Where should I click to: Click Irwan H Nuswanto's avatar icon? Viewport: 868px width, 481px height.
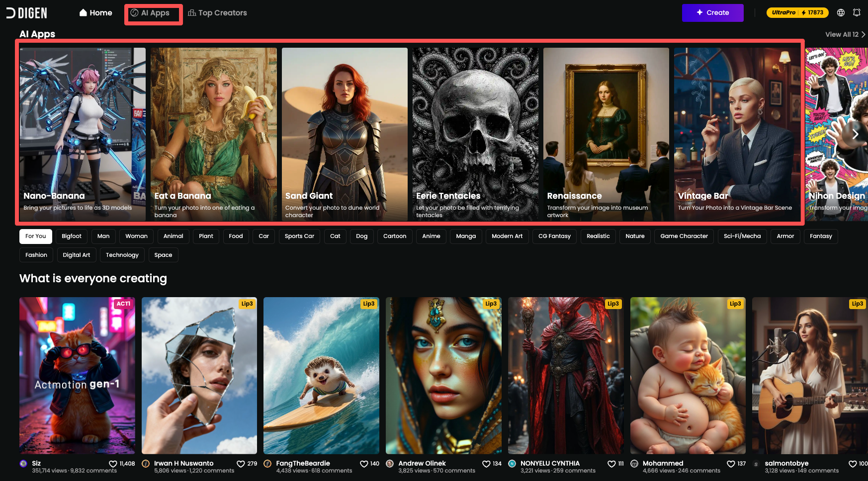146,464
